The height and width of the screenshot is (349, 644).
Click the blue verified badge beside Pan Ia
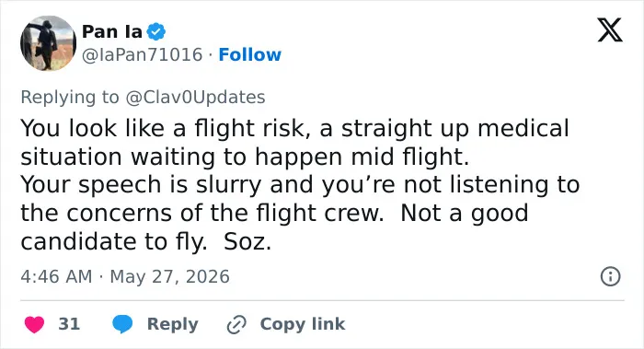pyautogui.click(x=156, y=31)
